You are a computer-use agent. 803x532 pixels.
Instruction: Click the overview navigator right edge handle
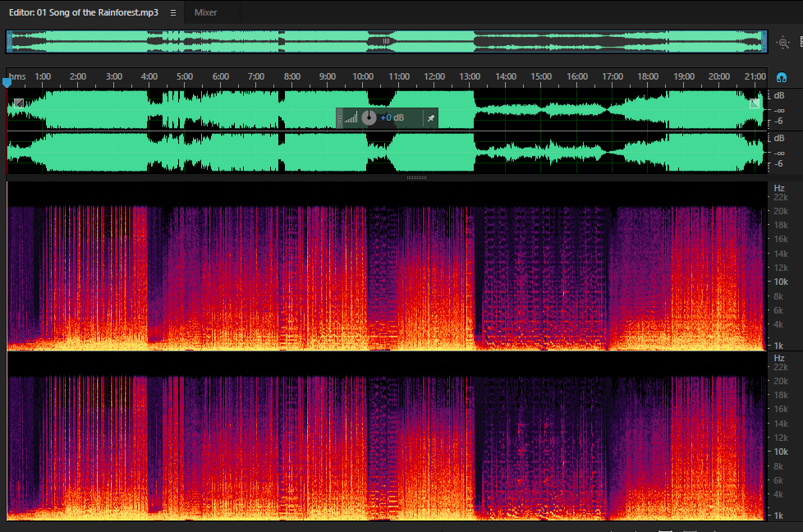[764, 42]
